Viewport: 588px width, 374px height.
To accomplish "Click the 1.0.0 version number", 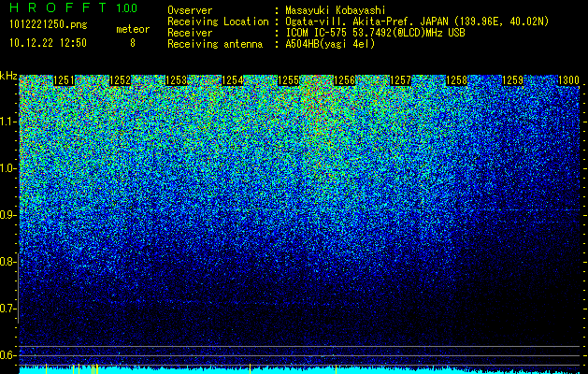I will (127, 7).
